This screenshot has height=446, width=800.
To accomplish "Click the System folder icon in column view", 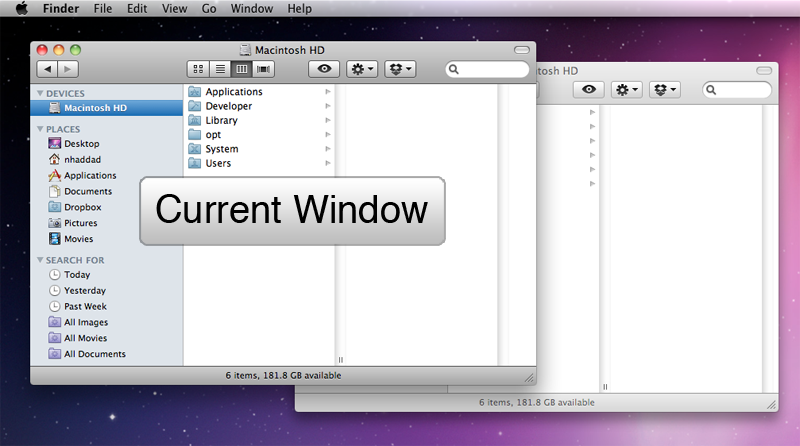I will coord(194,148).
